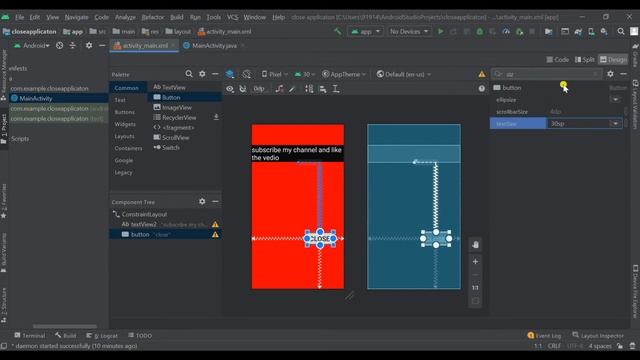Select the Design view mode

[x=613, y=60]
